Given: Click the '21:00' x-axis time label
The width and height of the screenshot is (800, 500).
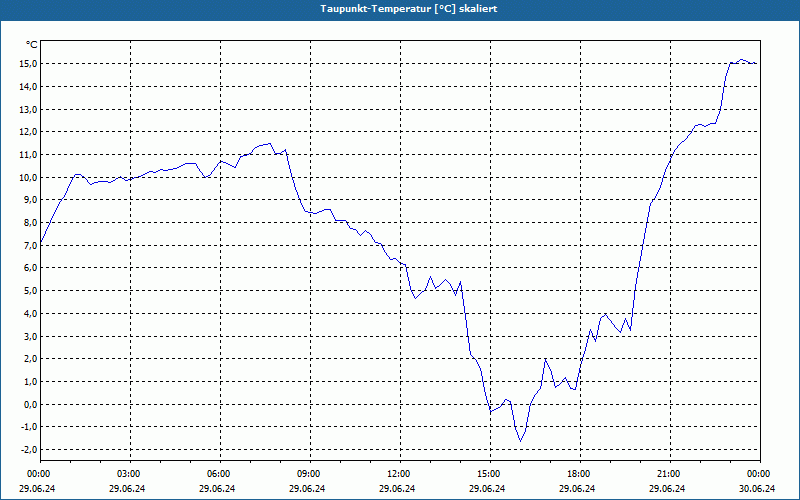Looking at the screenshot, I should 668,474.
